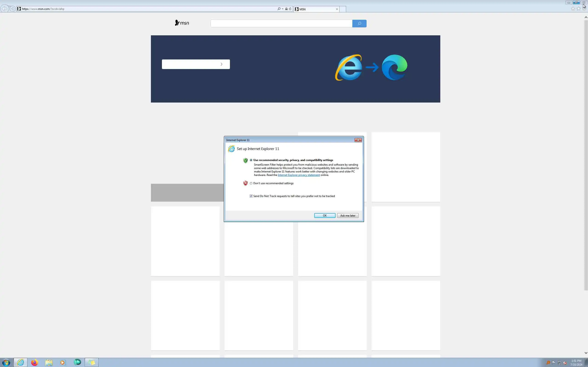Open a new blank tab
The image size is (588, 367).
click(x=342, y=9)
